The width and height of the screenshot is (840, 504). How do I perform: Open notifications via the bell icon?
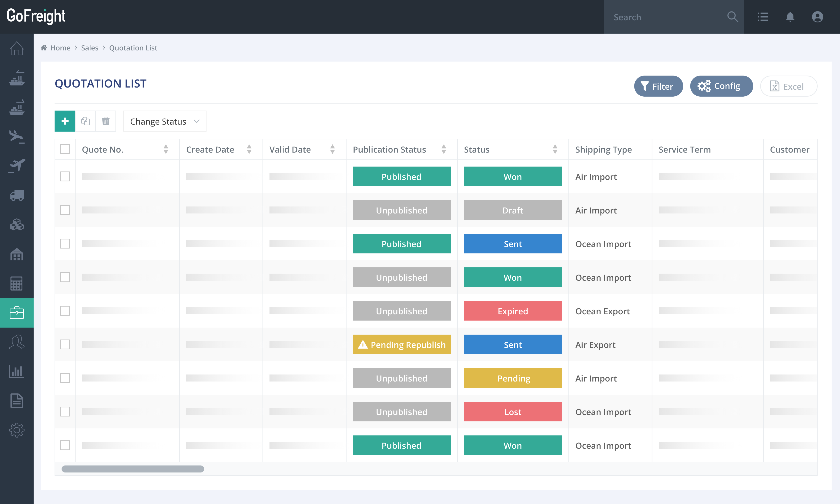pos(790,17)
